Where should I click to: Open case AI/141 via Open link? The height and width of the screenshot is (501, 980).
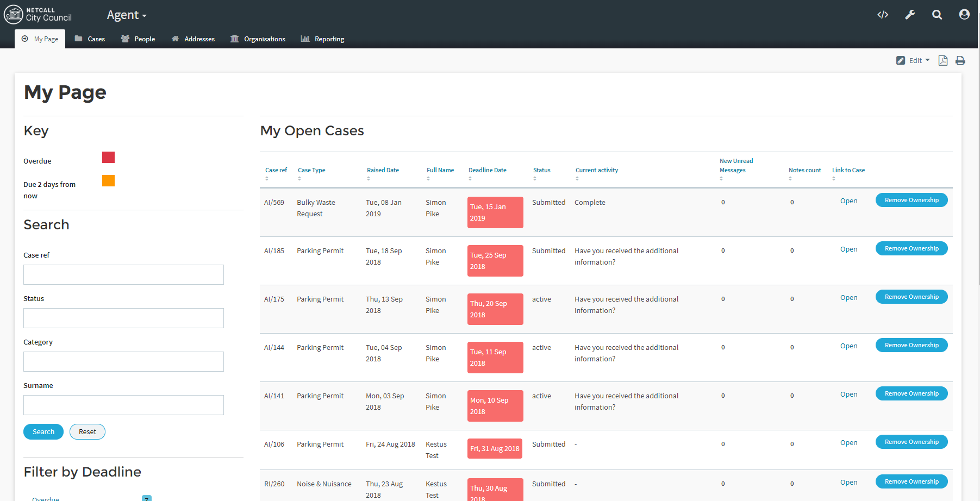[848, 394]
